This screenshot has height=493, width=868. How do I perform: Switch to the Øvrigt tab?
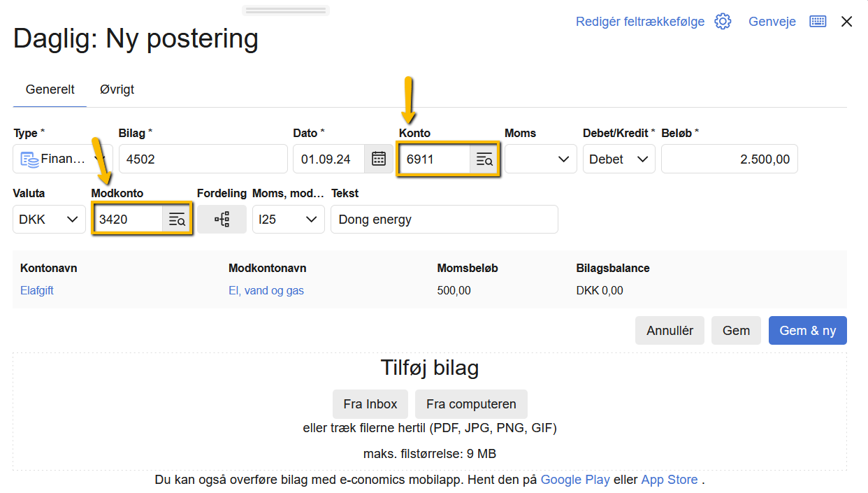117,90
